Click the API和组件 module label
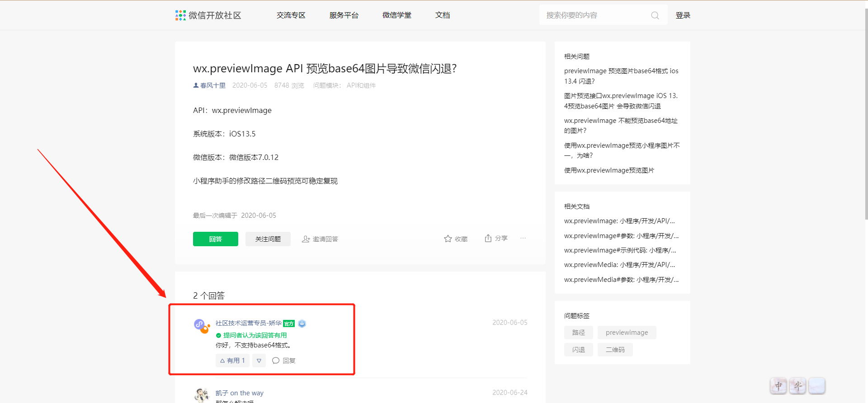 (361, 85)
